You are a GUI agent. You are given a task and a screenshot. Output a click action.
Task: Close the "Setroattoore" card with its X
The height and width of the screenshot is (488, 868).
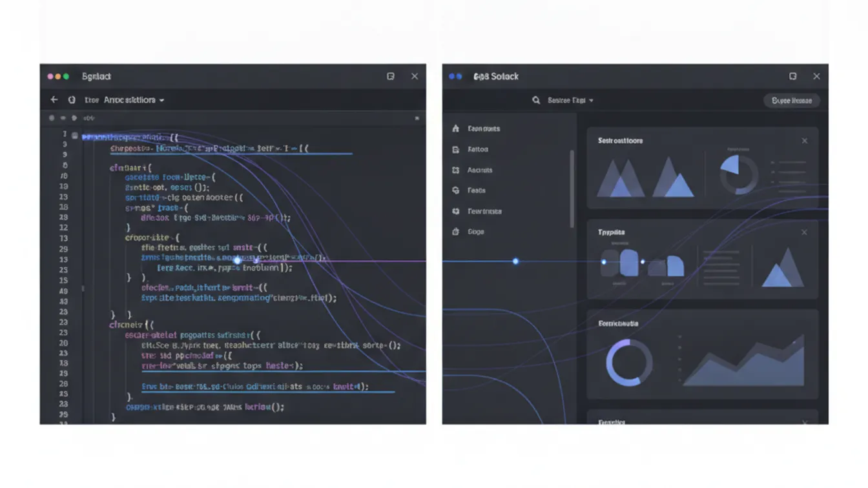point(804,141)
